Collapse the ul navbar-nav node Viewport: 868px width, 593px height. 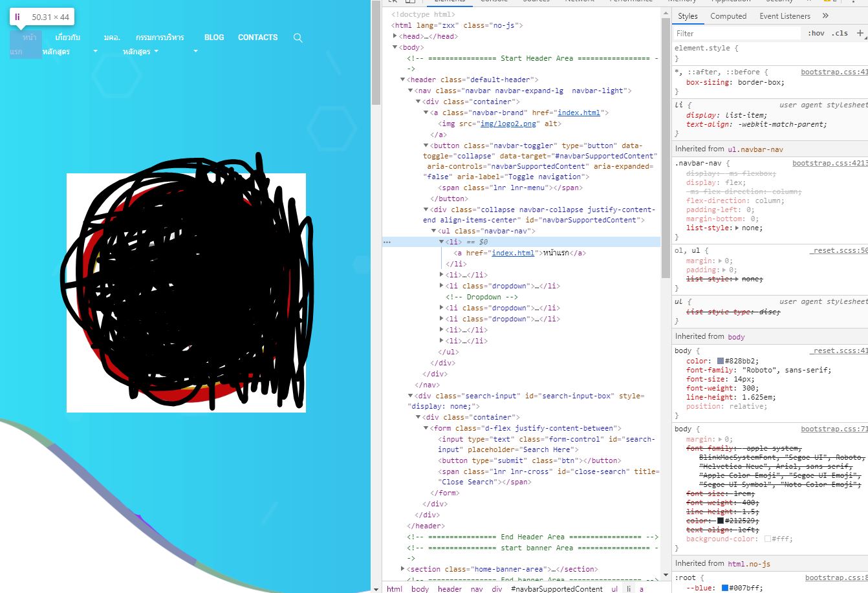[x=434, y=231]
